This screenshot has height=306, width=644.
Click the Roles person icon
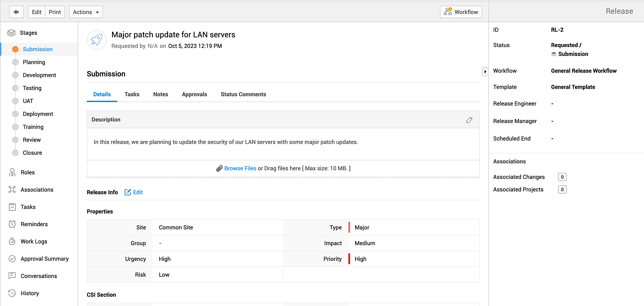click(12, 172)
